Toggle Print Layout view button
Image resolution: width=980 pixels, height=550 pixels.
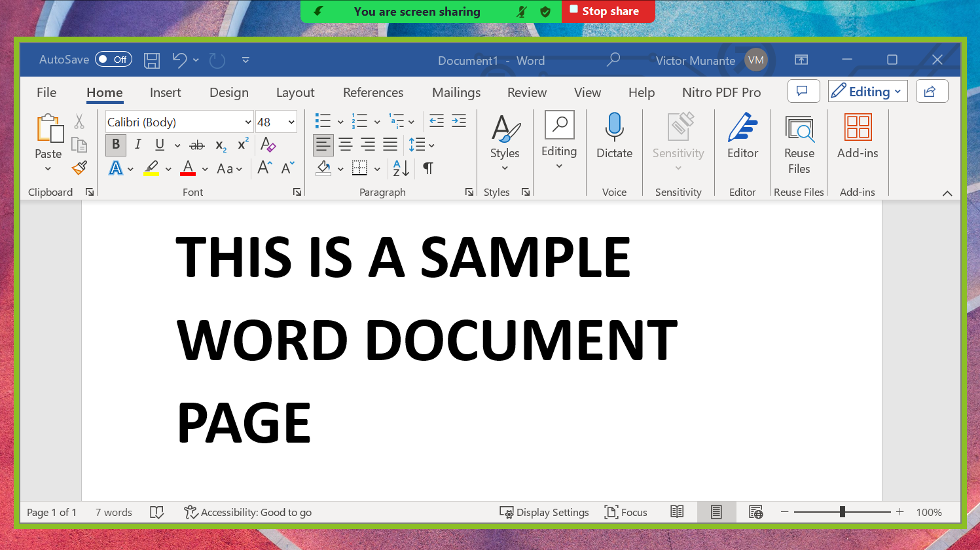click(716, 512)
